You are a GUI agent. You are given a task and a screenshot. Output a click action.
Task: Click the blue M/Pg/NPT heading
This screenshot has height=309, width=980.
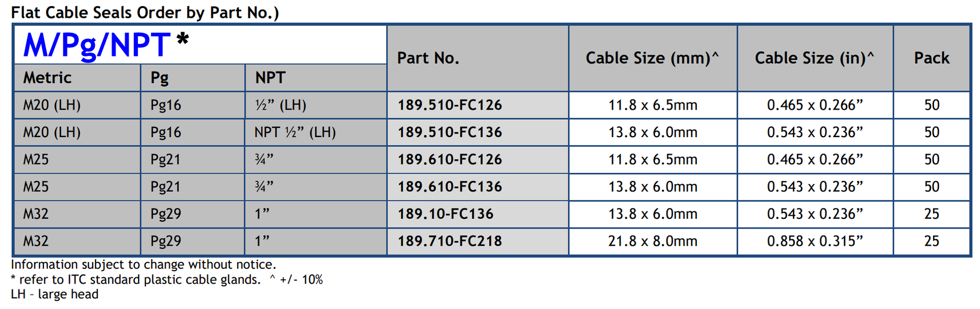97,45
